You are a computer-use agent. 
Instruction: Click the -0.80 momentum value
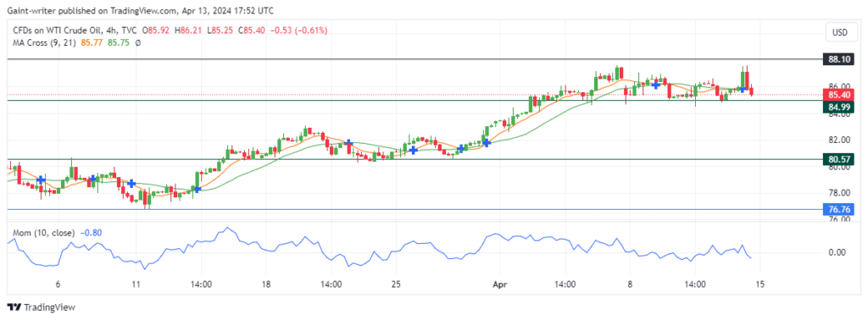tap(90, 234)
